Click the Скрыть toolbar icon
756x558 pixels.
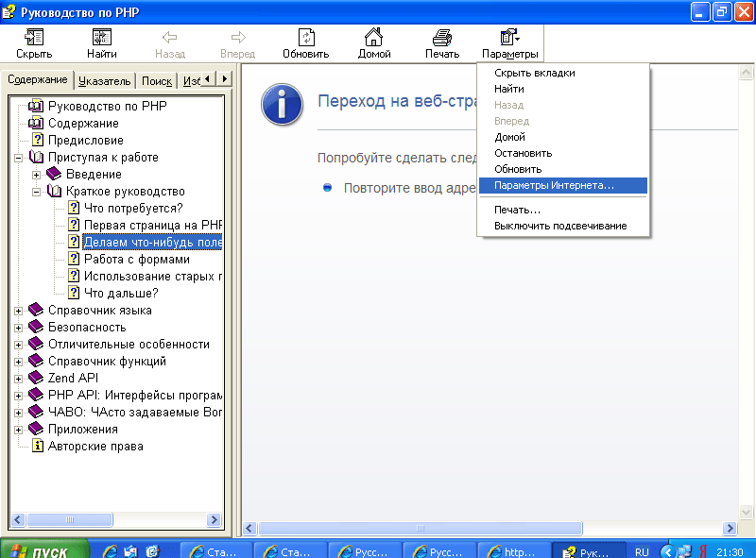(x=34, y=37)
